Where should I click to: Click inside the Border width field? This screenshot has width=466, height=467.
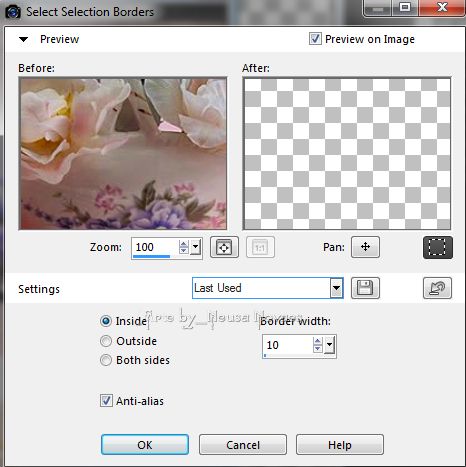pos(288,345)
